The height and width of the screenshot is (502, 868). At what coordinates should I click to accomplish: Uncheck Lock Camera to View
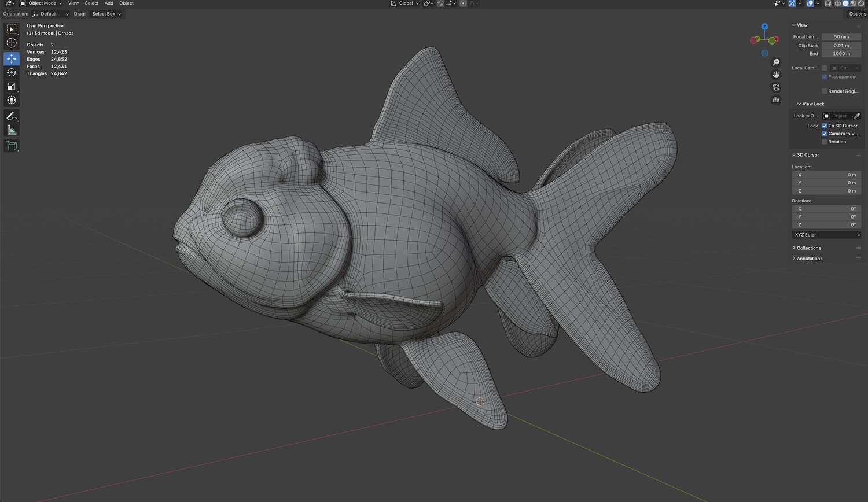coord(825,134)
